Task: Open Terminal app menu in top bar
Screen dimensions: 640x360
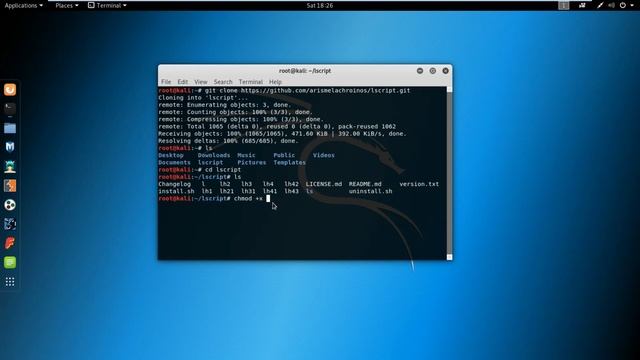Action: pos(107,5)
